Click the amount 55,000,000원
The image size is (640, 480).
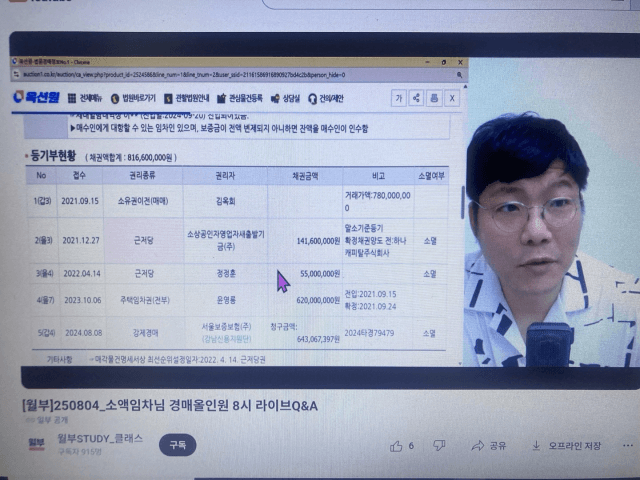coord(320,274)
